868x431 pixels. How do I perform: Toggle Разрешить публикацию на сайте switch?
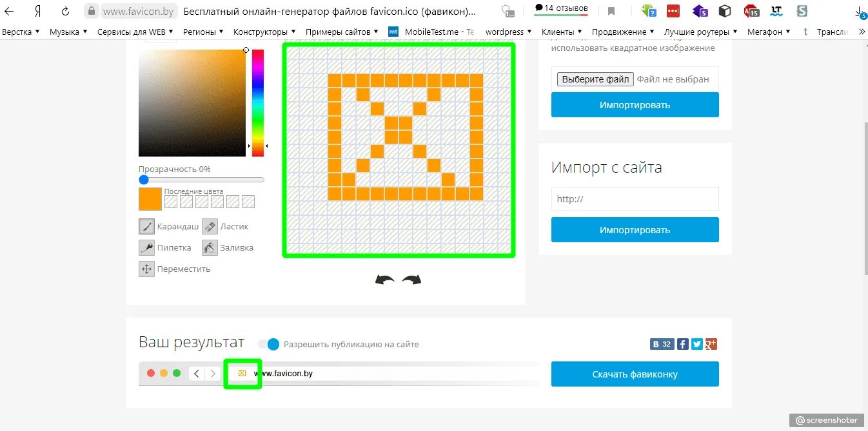click(x=269, y=344)
